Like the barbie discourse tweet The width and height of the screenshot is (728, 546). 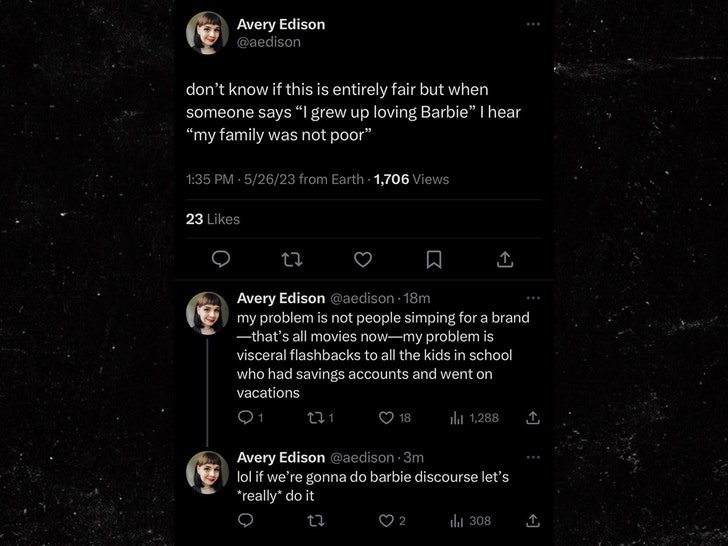click(x=386, y=520)
